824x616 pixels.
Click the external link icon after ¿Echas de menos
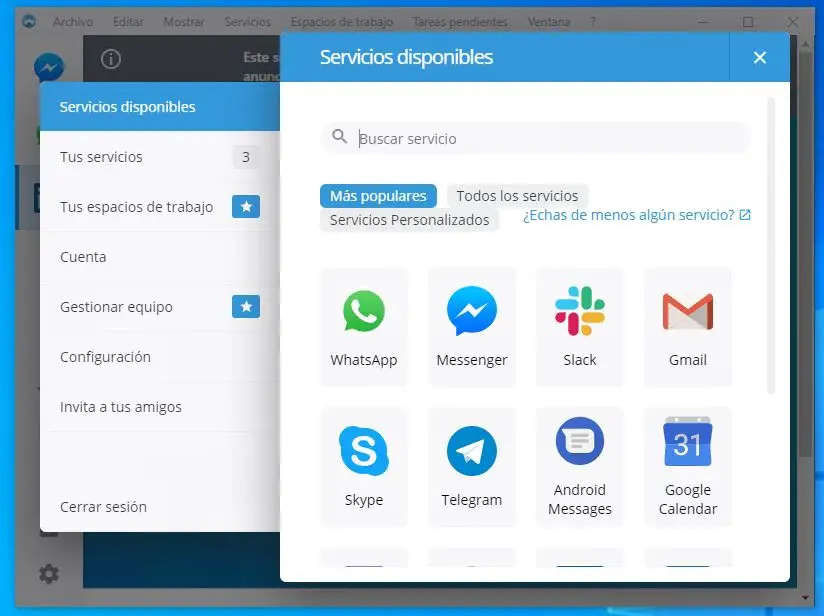[745, 214]
